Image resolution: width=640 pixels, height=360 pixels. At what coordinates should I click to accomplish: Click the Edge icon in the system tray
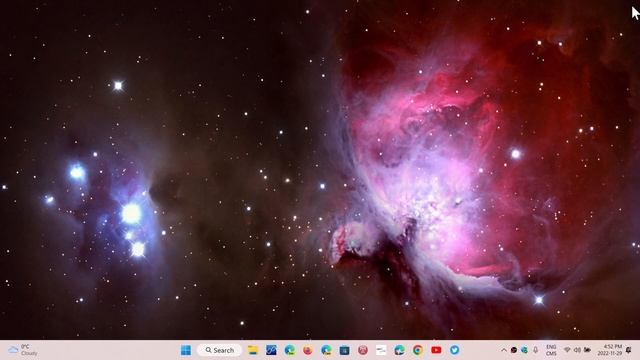[x=524, y=350]
